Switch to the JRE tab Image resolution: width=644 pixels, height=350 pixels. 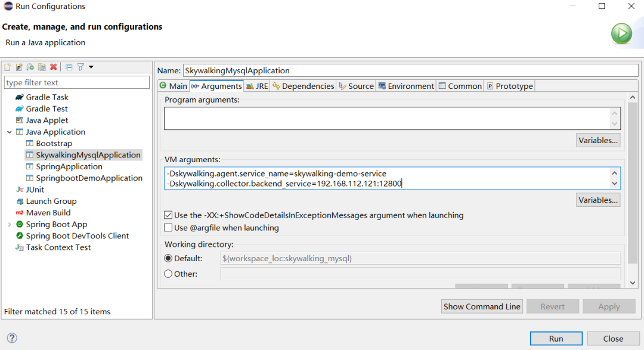[257, 86]
